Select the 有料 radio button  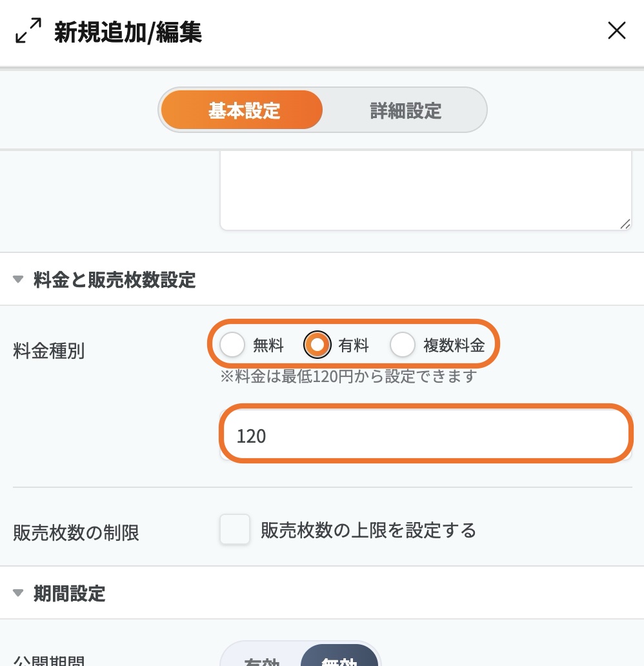pos(317,345)
